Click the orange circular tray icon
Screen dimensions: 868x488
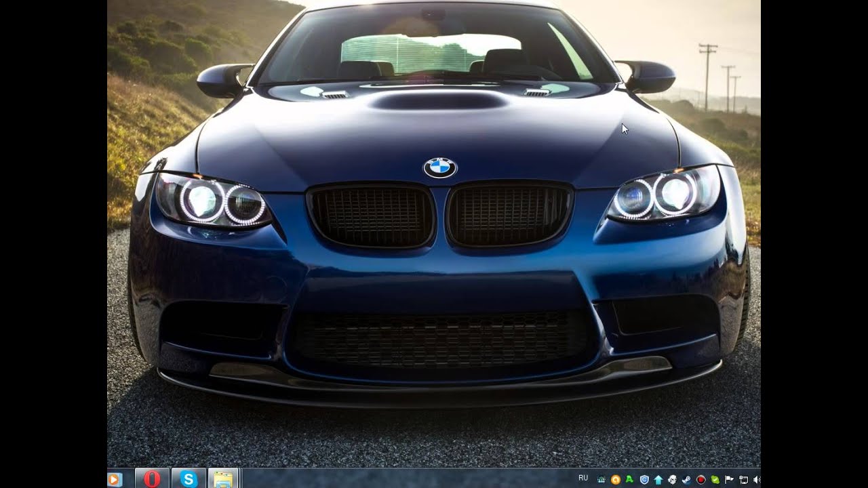(x=616, y=479)
